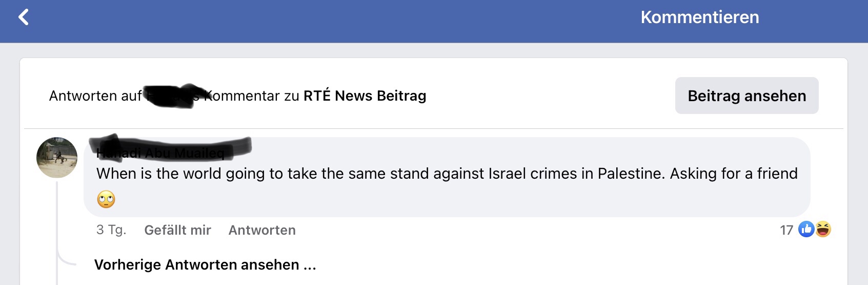This screenshot has width=868, height=285.
Task: Expand Vorherige Antworten ansehen
Action: tap(205, 264)
